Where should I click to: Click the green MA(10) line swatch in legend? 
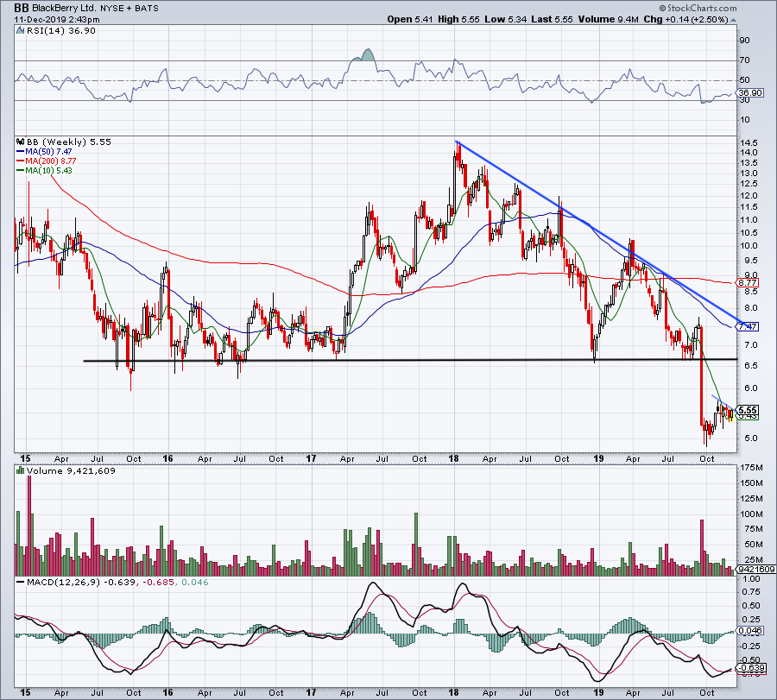21,170
